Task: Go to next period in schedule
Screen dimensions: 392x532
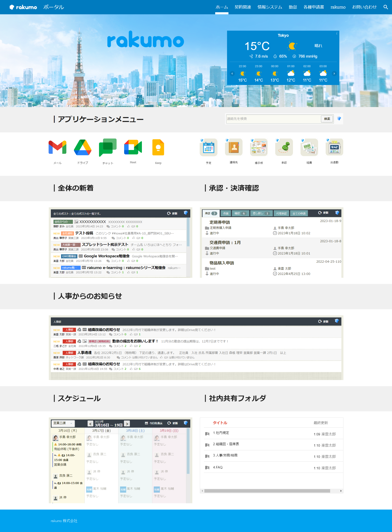Action: pyautogui.click(x=127, y=424)
